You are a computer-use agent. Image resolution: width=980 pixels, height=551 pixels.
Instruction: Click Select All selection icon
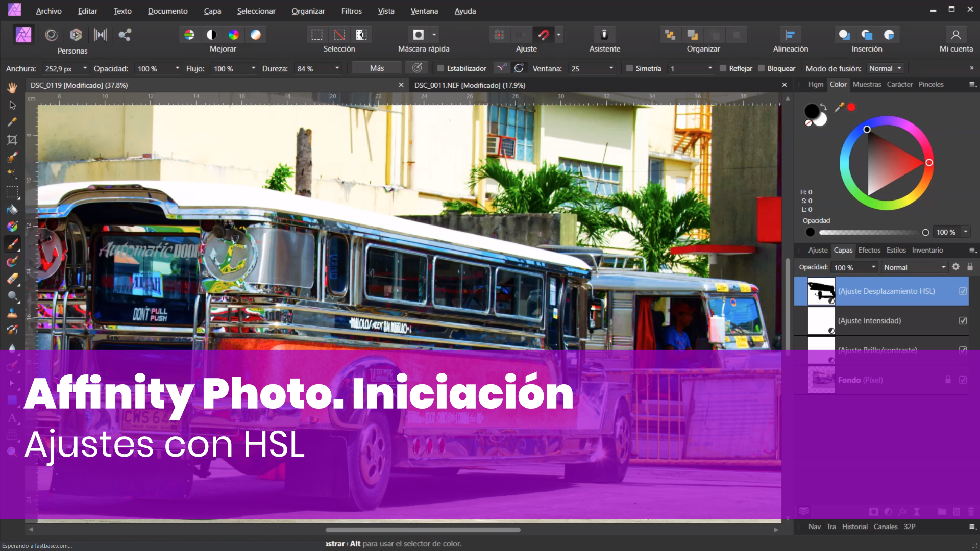[317, 35]
